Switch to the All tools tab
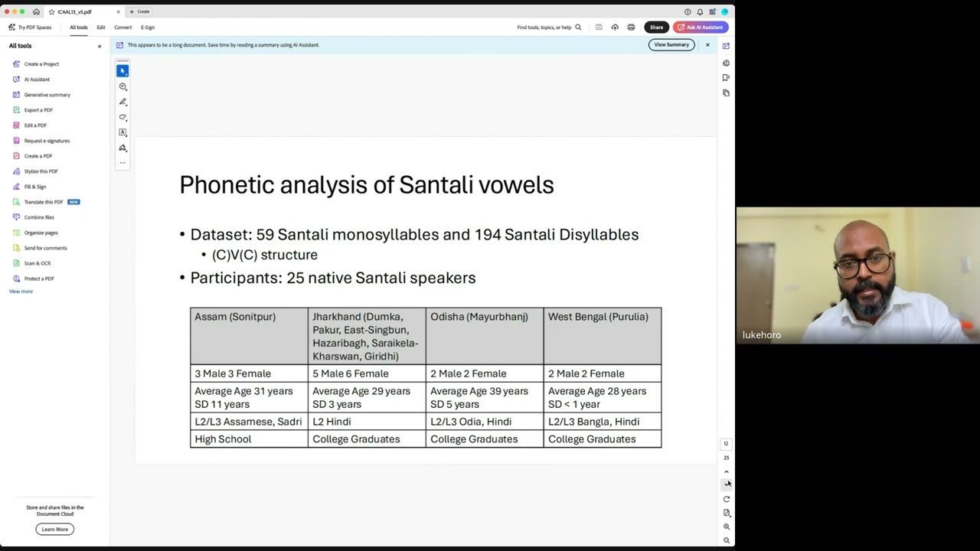The width and height of the screenshot is (980, 551). (78, 27)
